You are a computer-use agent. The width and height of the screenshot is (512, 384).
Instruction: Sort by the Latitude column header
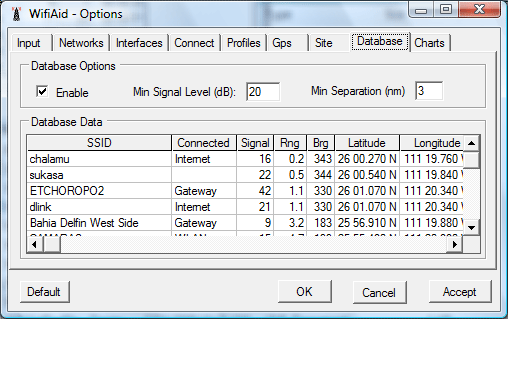(367, 143)
